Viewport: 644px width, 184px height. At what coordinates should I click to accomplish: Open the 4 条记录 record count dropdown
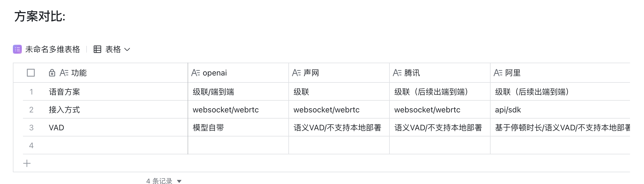tap(164, 181)
